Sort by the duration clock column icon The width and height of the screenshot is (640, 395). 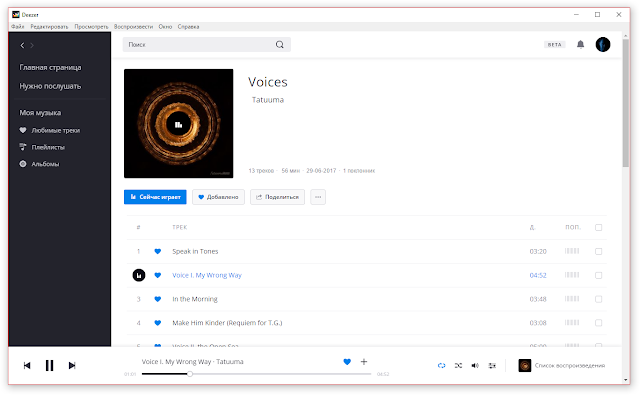(x=532, y=227)
